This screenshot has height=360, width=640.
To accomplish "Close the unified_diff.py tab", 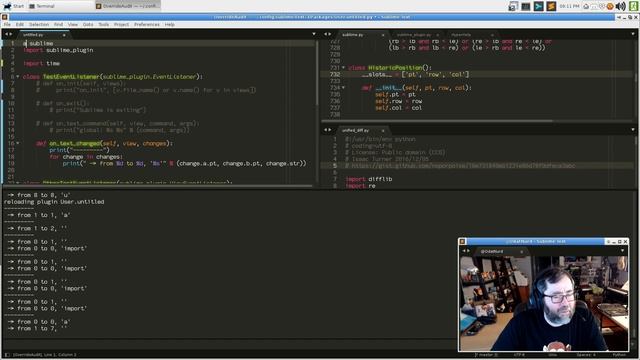I will (383, 131).
